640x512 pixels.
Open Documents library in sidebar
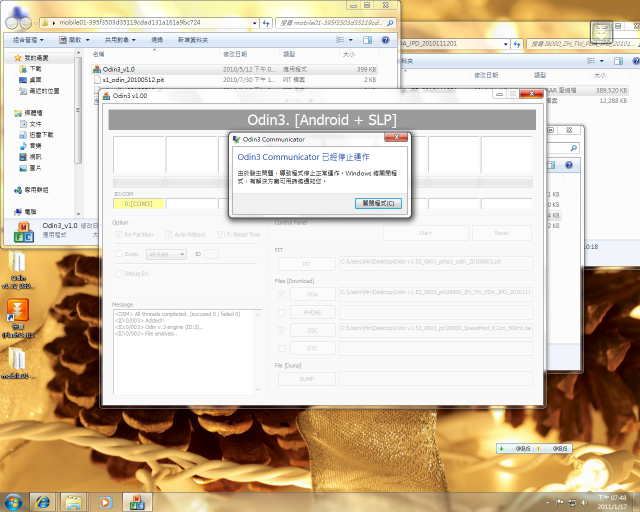(x=31, y=124)
